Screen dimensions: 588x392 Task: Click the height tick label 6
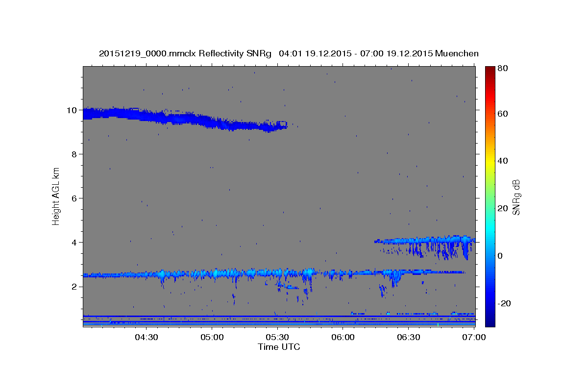pos(74,198)
